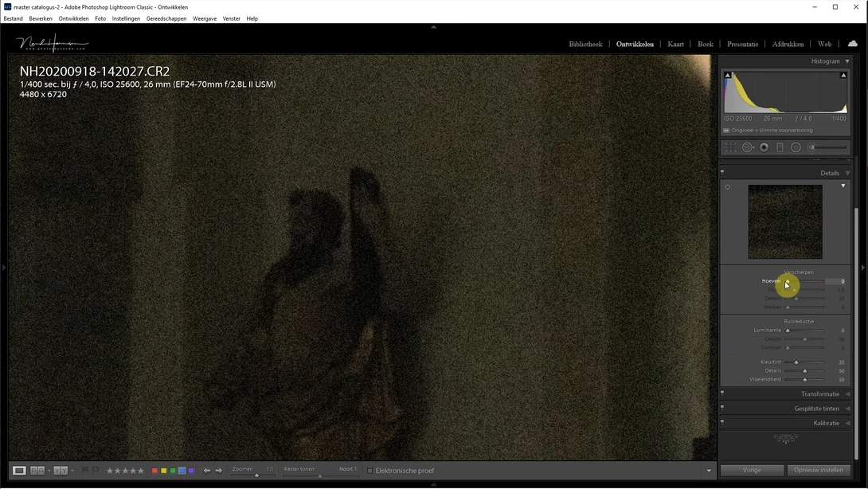Show the left panel group arrow
The width and height of the screenshot is (868, 489).
4,268
